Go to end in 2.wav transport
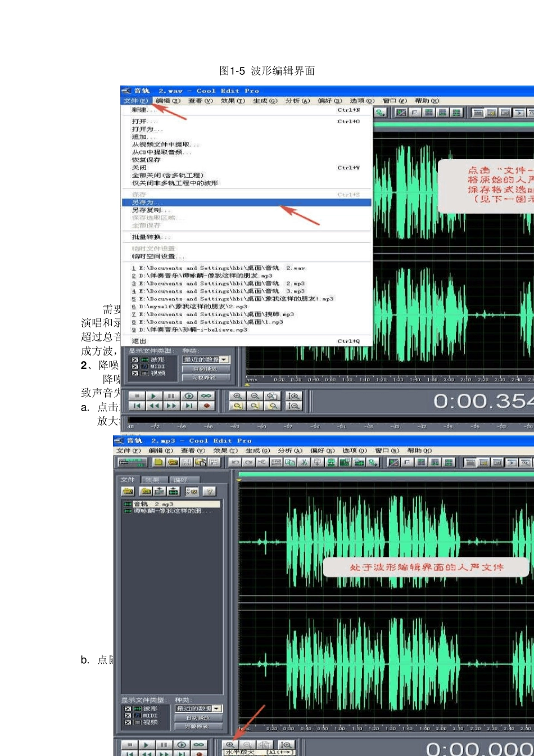 tap(189, 406)
